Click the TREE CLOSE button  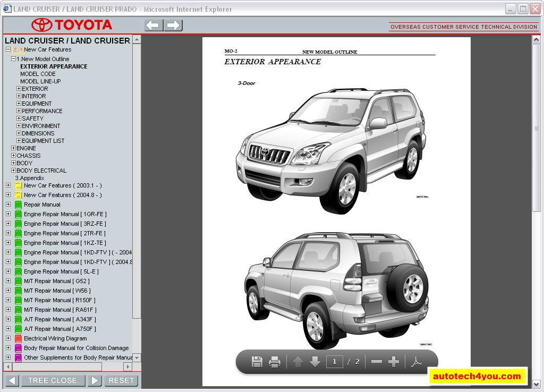53,380
